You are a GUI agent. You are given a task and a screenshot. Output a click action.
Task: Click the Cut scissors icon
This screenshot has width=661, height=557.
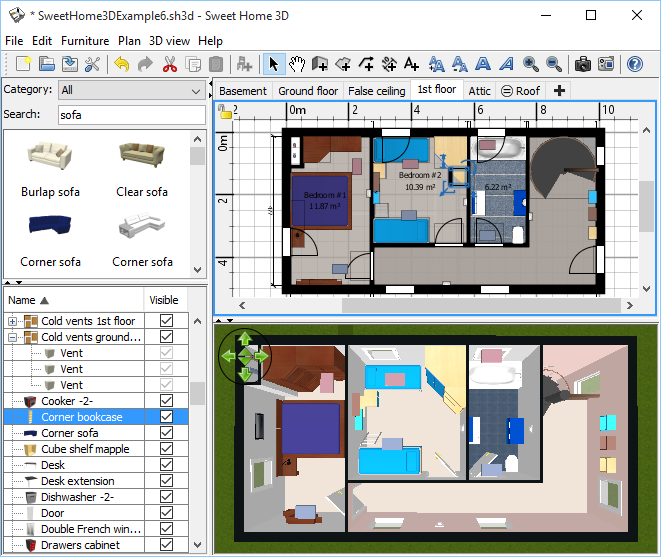169,65
